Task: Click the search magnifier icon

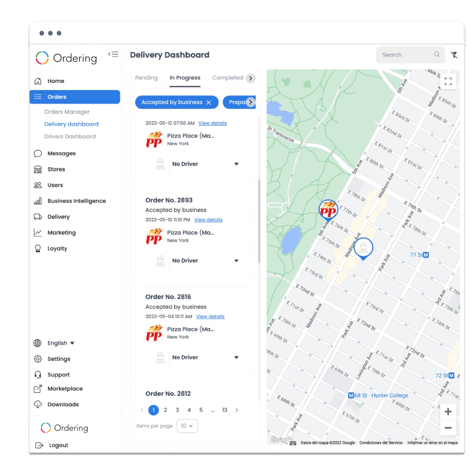Action: (437, 54)
